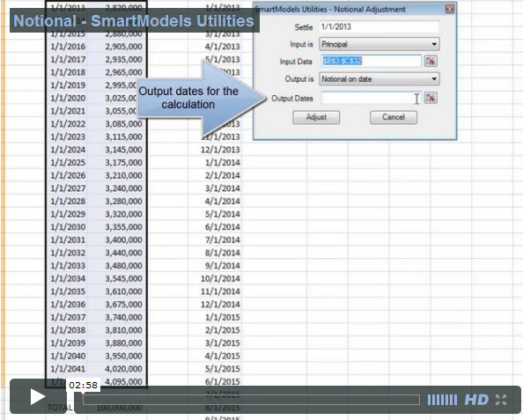This screenshot has height=420, width=523.
Task: Select cell with date 1/1/2039
Action: tap(68, 343)
